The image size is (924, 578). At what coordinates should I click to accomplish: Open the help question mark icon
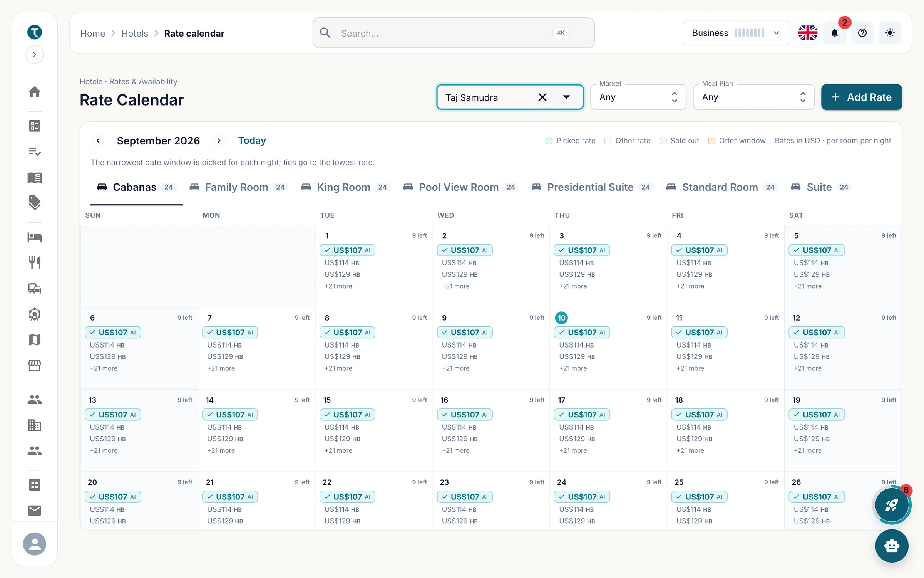(x=862, y=33)
